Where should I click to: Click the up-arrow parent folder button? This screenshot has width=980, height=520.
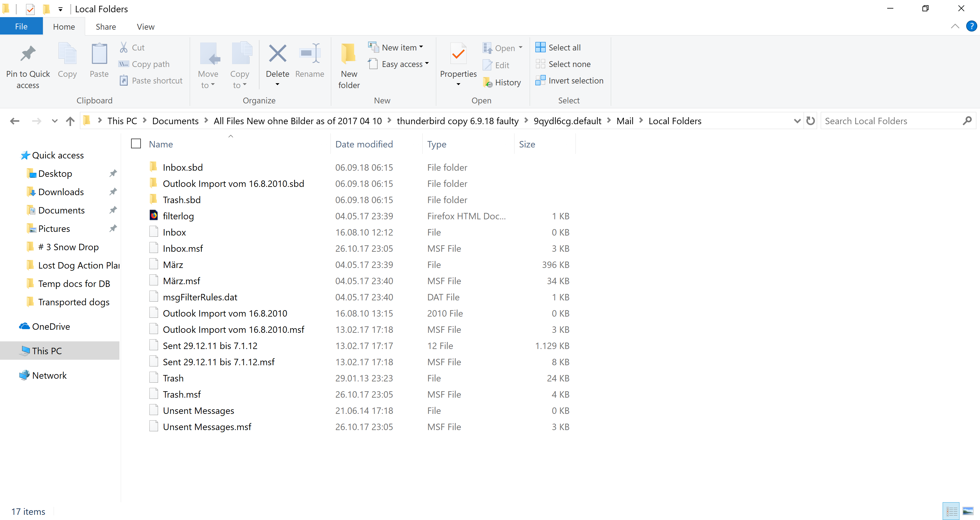point(70,121)
